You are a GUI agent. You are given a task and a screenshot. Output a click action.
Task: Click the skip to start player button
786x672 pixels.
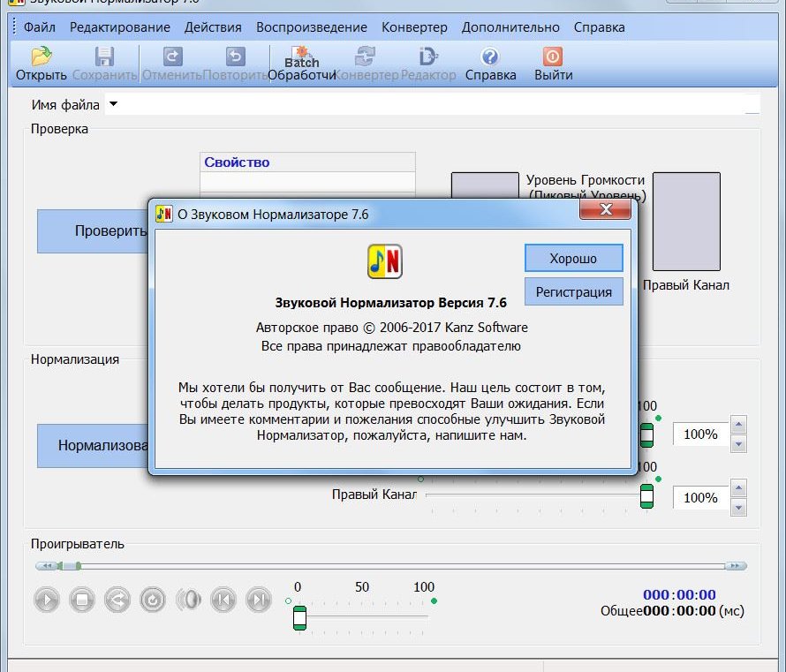pos(223,600)
